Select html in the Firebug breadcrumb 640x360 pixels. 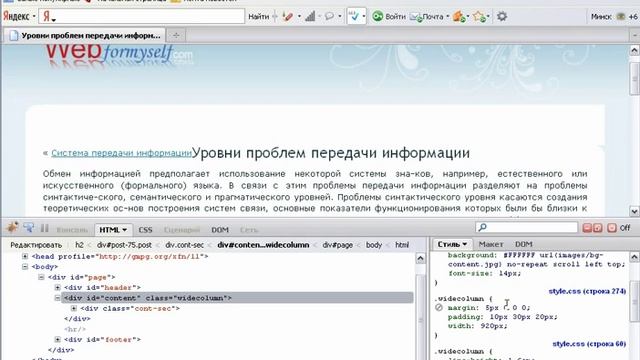402,245
